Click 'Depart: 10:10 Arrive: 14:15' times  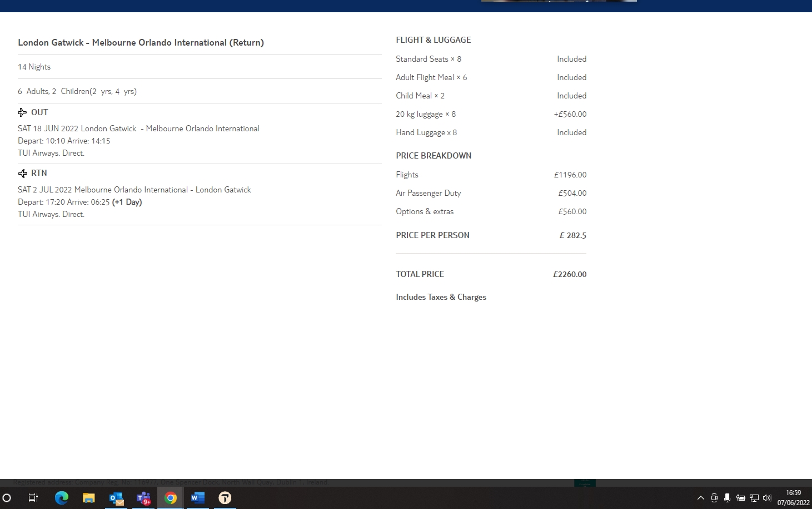64,141
